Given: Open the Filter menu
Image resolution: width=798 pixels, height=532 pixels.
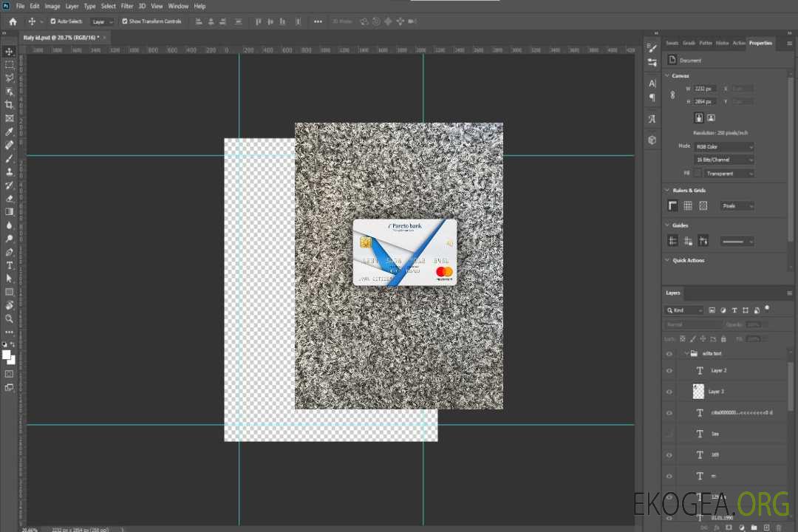Looking at the screenshot, I should [x=127, y=6].
